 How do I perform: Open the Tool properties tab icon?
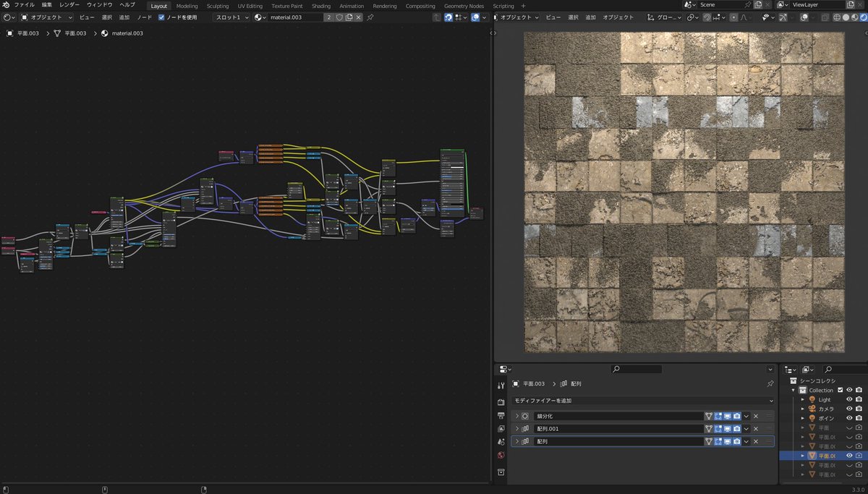(501, 386)
